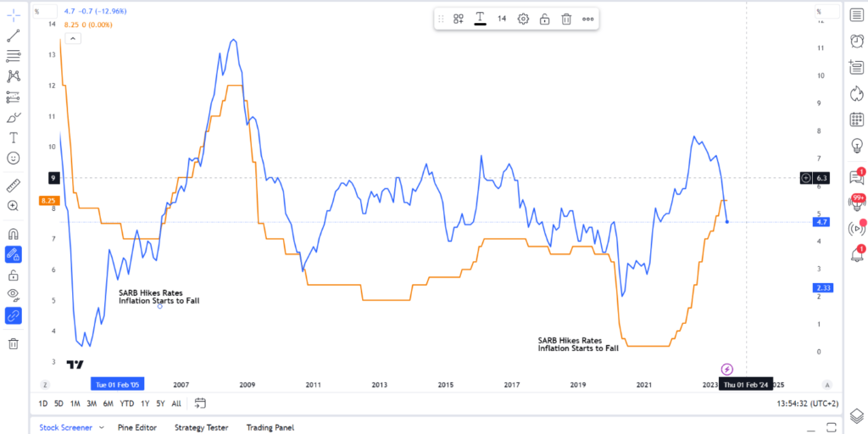Screen dimensions: 868x434
Task: Toggle magnet mode for drawings
Action: pos(14,233)
